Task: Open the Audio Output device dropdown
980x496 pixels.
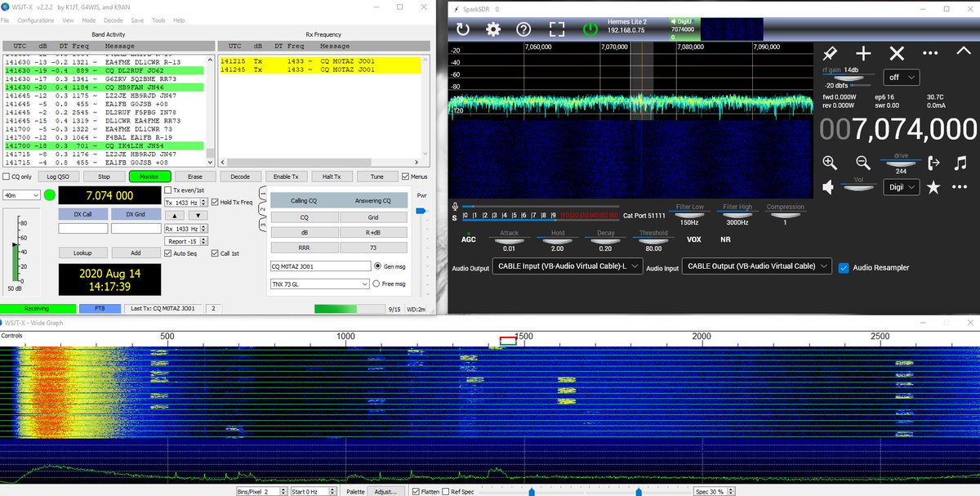Action: pos(566,266)
